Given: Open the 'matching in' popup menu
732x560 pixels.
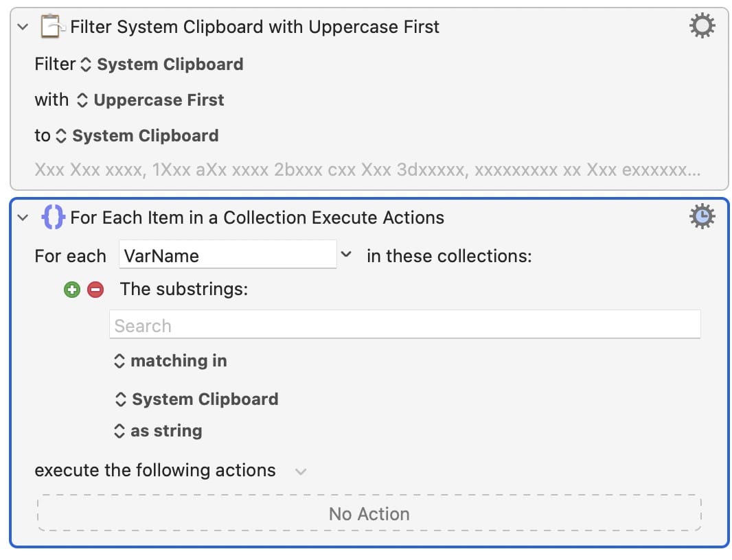Looking at the screenshot, I should click(x=170, y=361).
